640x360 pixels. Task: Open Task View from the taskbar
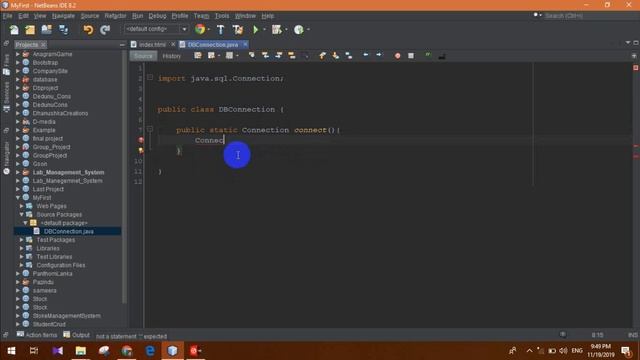coord(34,351)
